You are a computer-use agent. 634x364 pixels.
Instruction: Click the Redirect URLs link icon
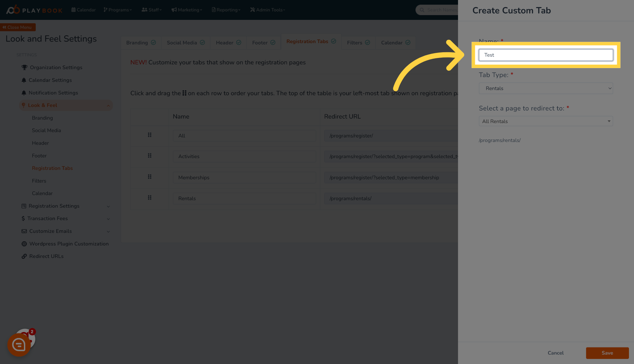click(24, 256)
